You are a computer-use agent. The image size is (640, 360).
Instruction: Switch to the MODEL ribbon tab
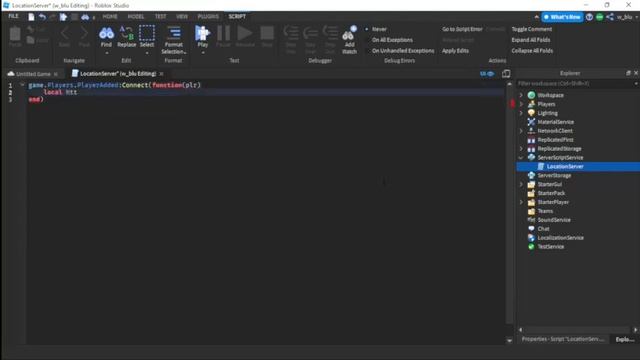(136, 16)
